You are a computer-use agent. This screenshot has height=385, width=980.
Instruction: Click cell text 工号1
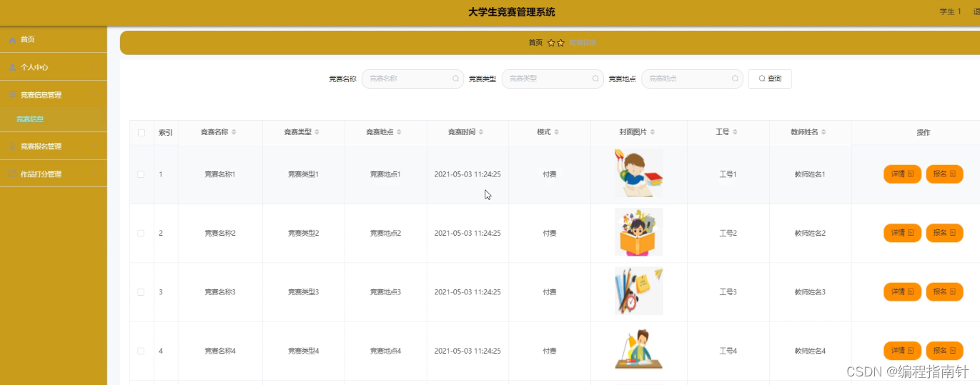tap(728, 174)
